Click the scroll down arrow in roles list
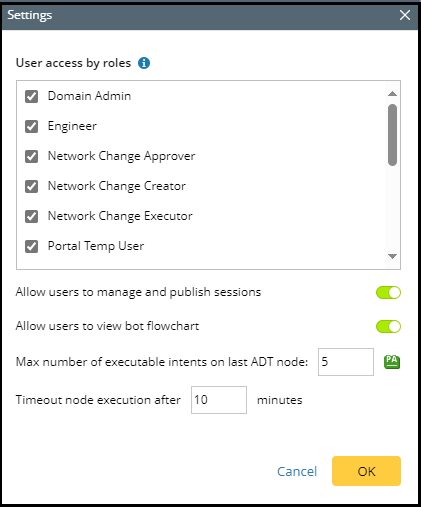The image size is (421, 507). (x=392, y=256)
